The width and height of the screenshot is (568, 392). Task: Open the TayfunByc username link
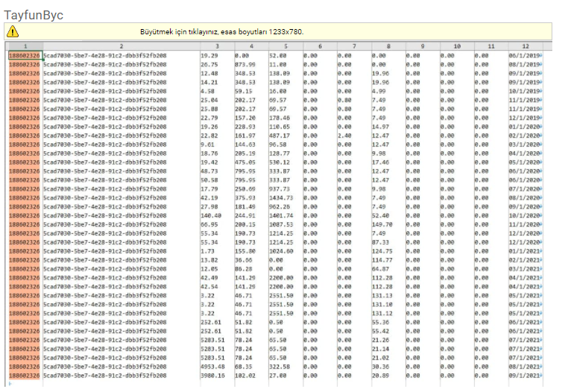coord(34,15)
